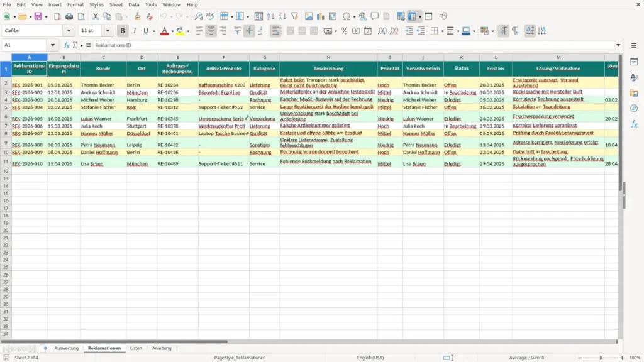Open the font name dropdown
Screen dimensions: 644x362
[x=69, y=30]
